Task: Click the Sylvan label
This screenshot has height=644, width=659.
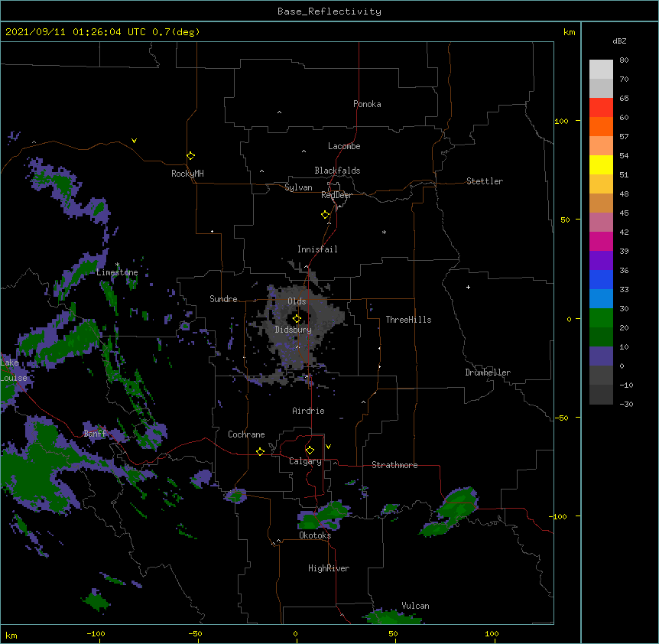Action: (298, 187)
